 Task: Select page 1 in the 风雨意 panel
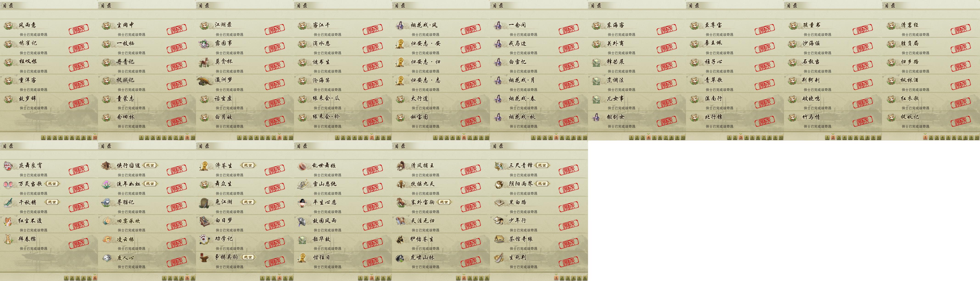43,138
